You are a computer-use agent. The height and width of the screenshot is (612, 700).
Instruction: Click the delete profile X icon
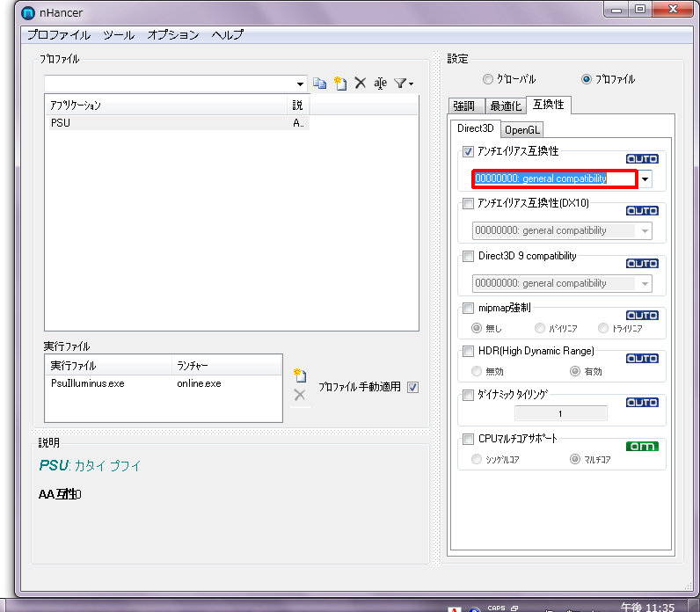[x=361, y=83]
